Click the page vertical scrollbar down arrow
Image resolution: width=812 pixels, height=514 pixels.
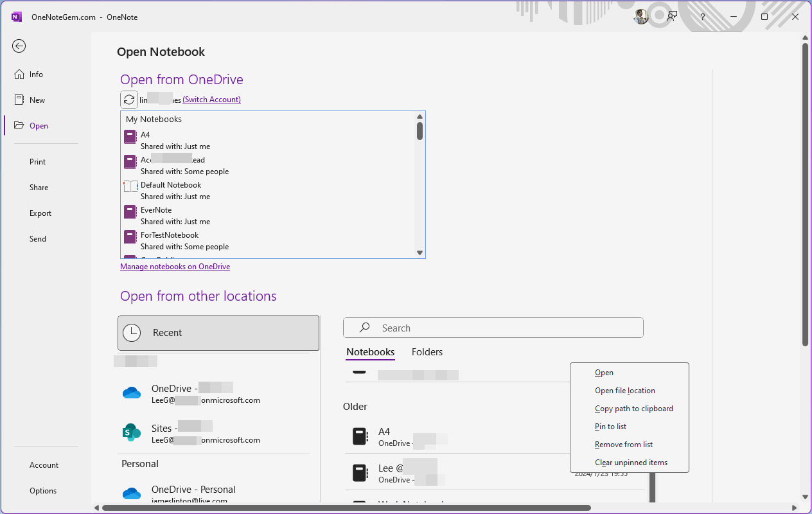[805, 497]
